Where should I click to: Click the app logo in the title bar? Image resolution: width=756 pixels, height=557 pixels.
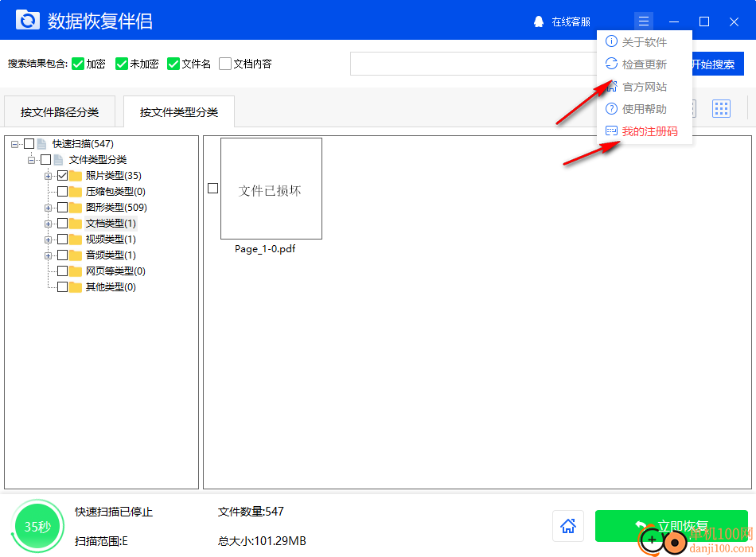coord(28,21)
